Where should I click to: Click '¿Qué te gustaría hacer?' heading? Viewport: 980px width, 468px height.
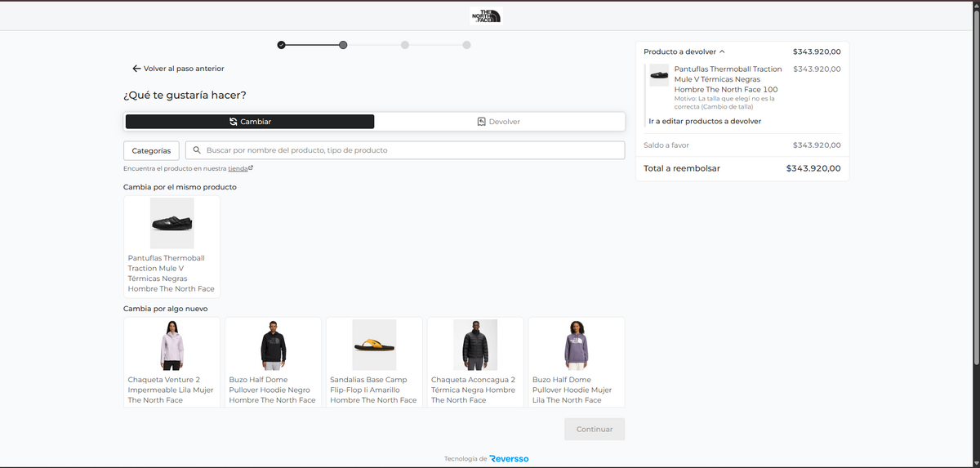185,95
